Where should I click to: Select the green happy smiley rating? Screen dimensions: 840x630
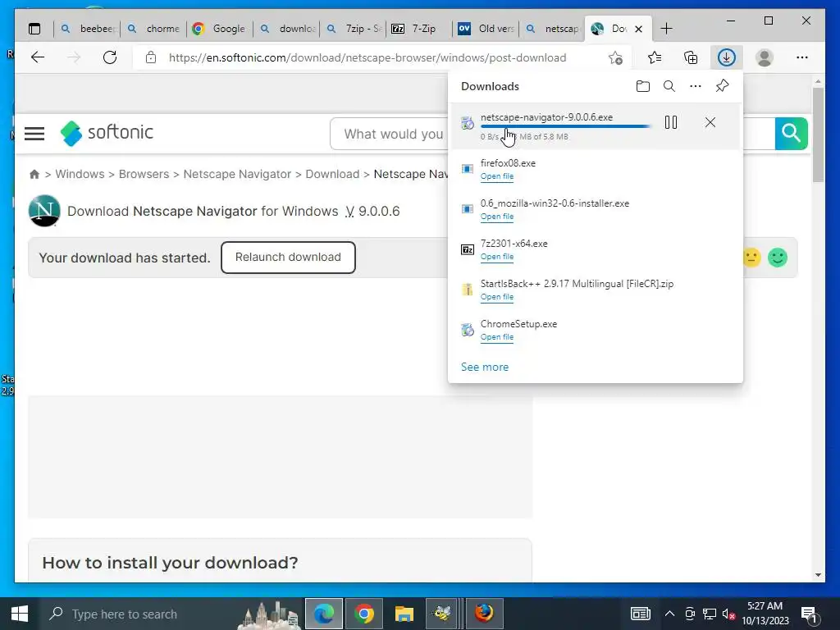coord(778,258)
